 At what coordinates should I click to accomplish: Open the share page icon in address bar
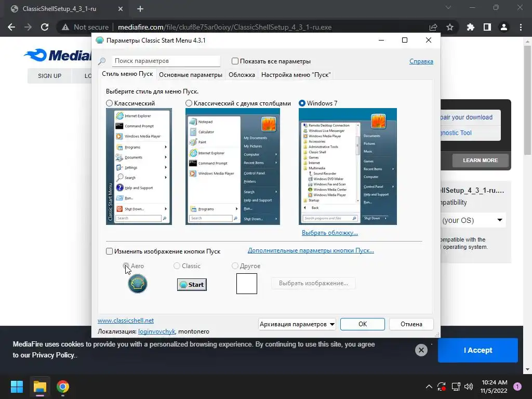(x=433, y=27)
